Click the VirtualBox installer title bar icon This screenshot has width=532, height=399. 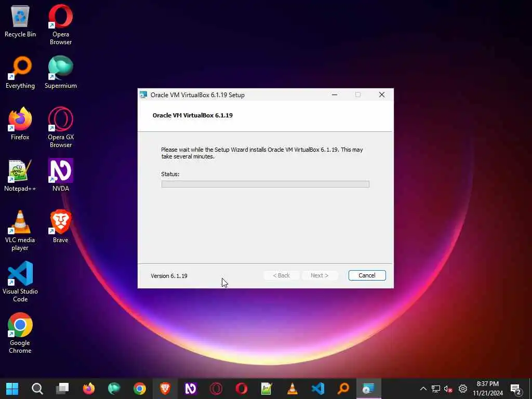coord(144,95)
